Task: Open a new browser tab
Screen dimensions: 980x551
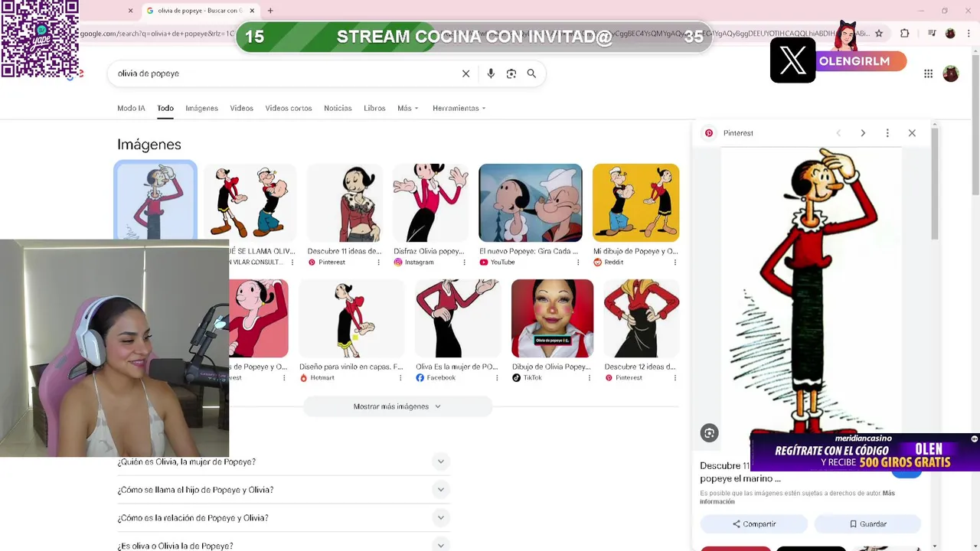Action: (x=270, y=11)
